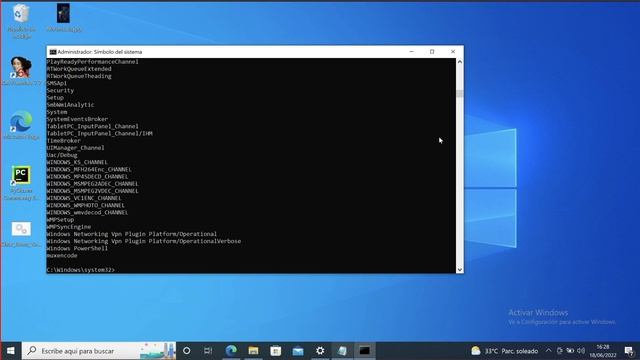The image size is (640, 360).
Task: Click the 'RTWorkQueueExtended' output line
Action: (x=79, y=69)
